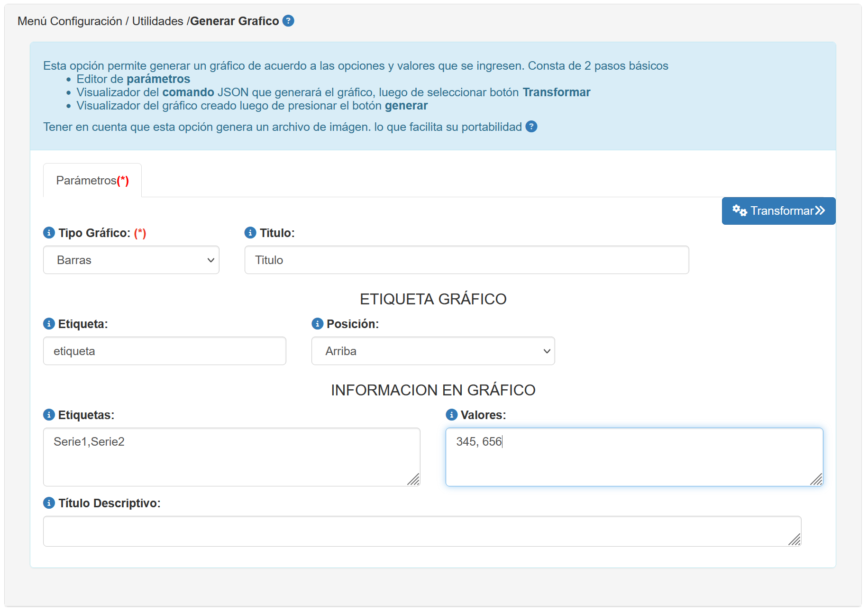Image resolution: width=868 pixels, height=613 pixels.
Task: Click resize handle of Etiquetas textarea
Action: point(413,480)
